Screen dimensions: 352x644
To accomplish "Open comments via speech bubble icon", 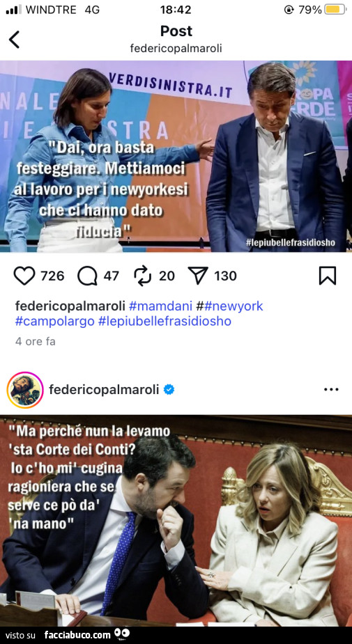I will pyautogui.click(x=87, y=276).
